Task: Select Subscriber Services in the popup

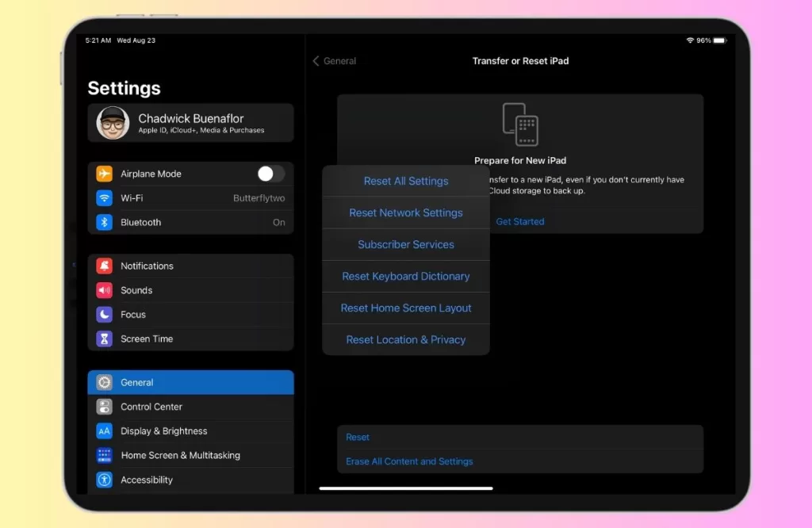Action: pos(406,244)
